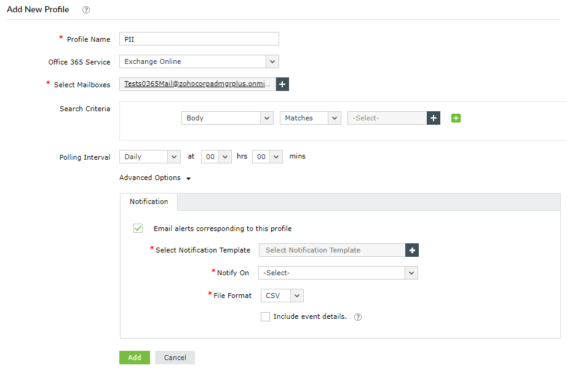567x392 pixels.
Task: Open the Notify On dropdown
Action: [x=338, y=273]
